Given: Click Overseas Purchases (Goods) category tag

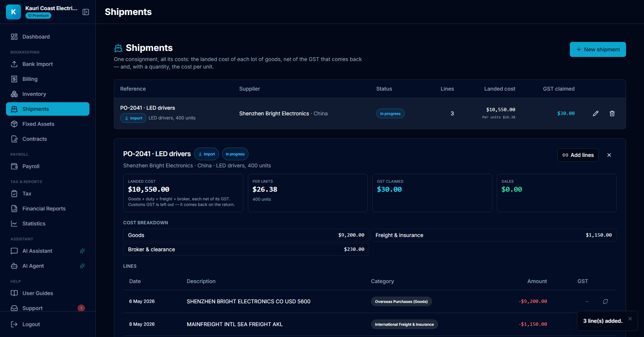Looking at the screenshot, I should [401, 301].
